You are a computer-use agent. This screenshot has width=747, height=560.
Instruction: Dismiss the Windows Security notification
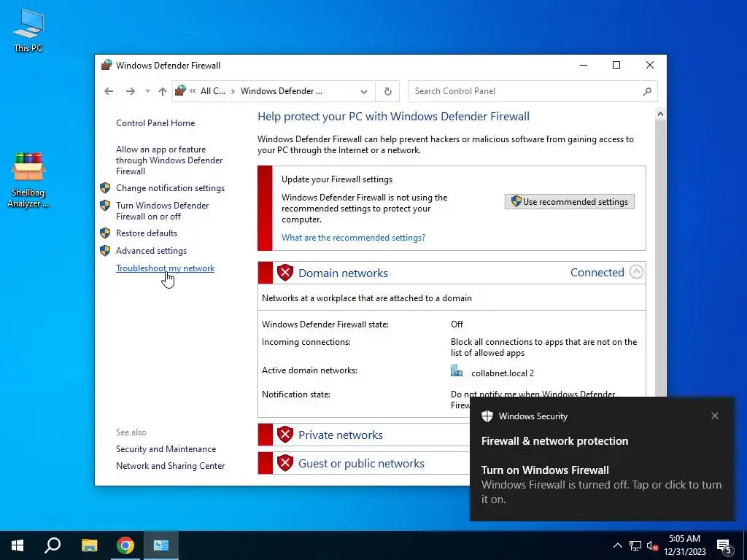click(x=715, y=416)
